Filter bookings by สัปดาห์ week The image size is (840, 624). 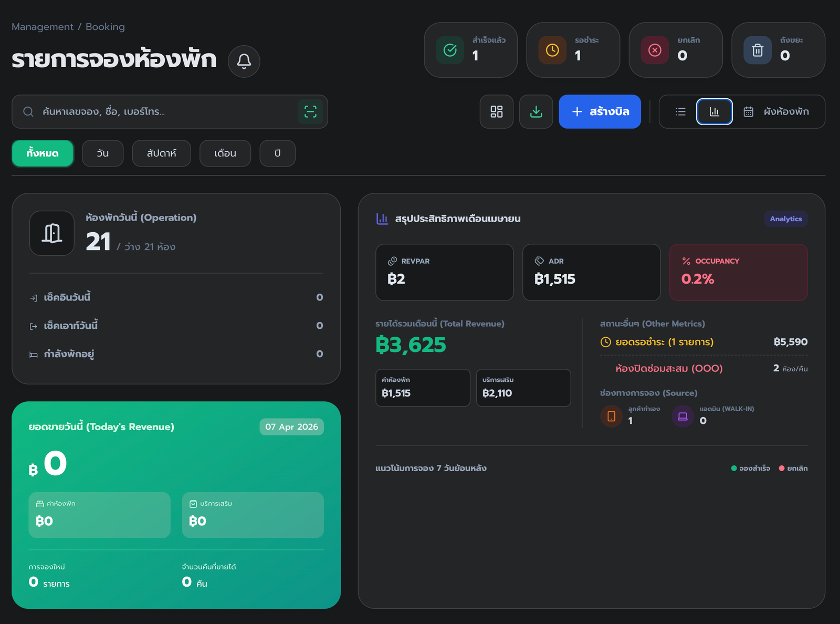pos(161,153)
